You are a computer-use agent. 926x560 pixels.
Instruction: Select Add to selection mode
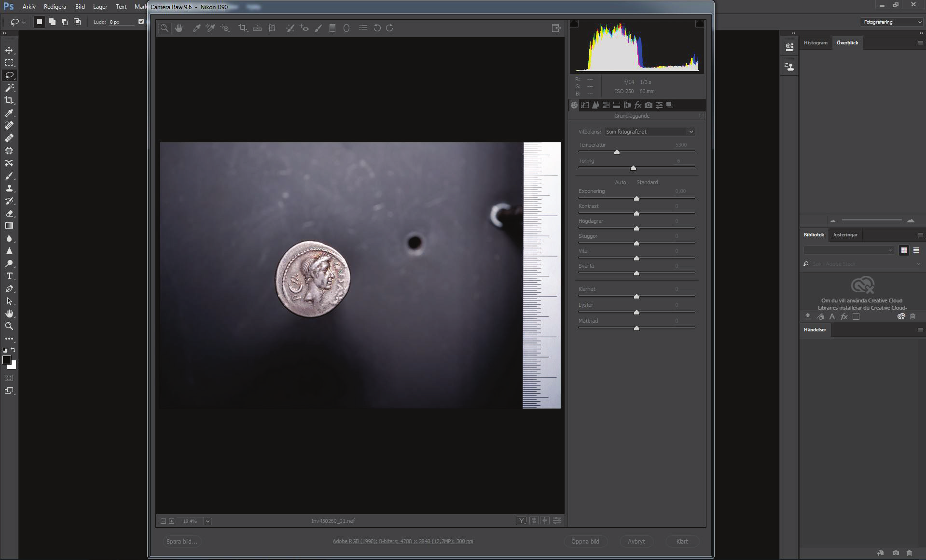click(x=52, y=22)
